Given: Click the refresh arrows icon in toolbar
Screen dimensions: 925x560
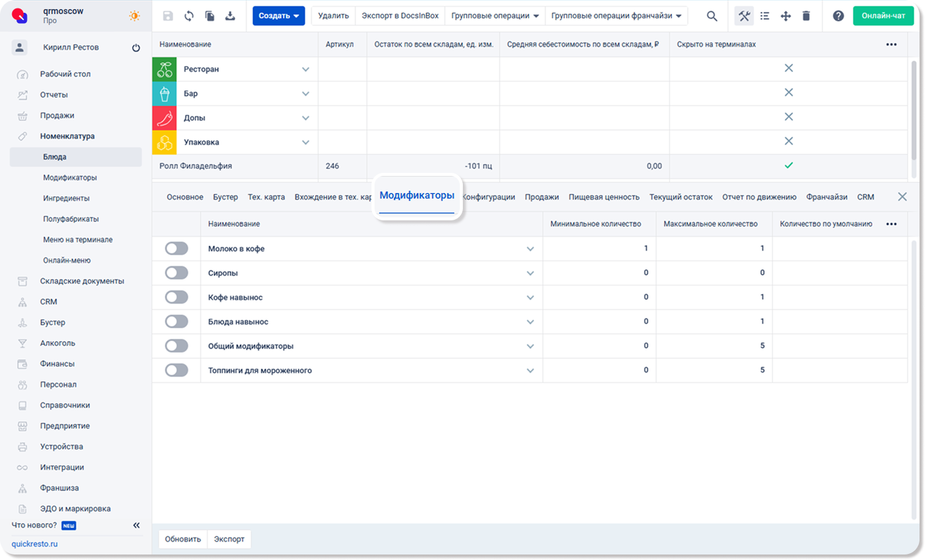Looking at the screenshot, I should (189, 16).
